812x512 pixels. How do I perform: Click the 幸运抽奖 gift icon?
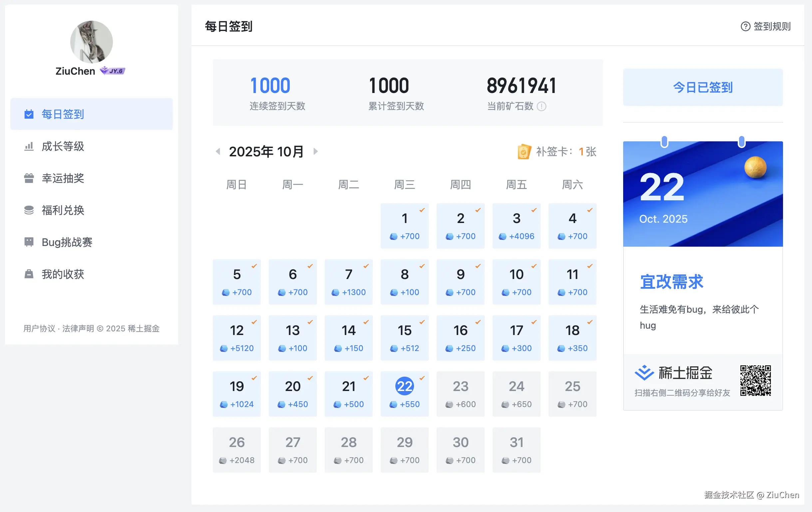click(29, 178)
